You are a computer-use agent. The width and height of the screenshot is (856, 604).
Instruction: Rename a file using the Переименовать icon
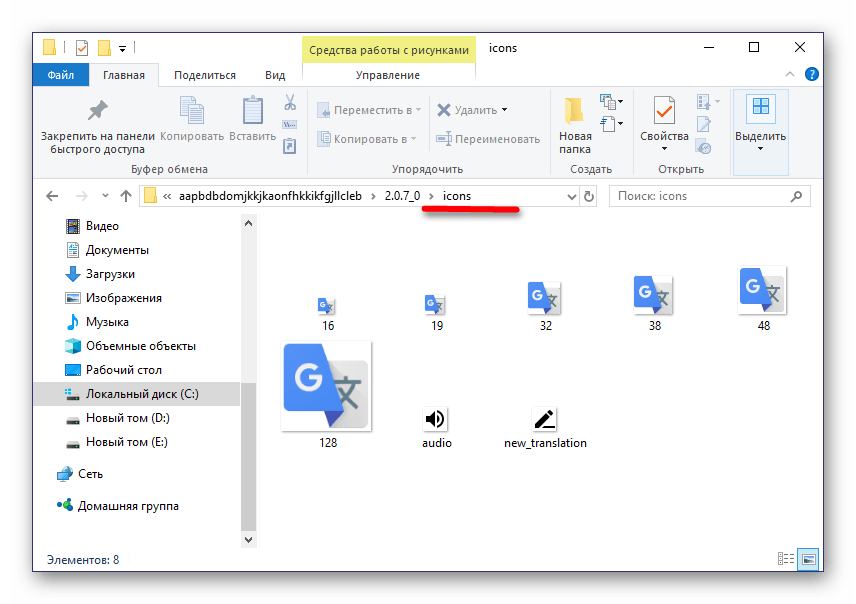(x=446, y=138)
